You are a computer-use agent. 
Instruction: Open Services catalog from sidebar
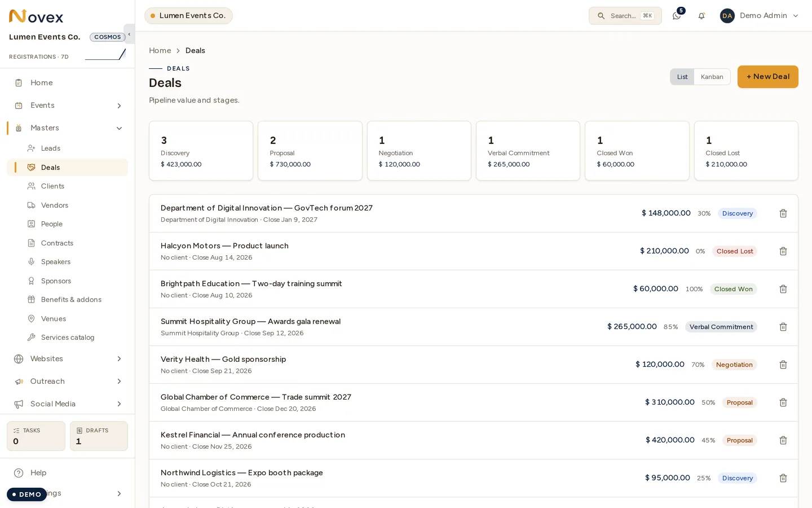coord(68,338)
